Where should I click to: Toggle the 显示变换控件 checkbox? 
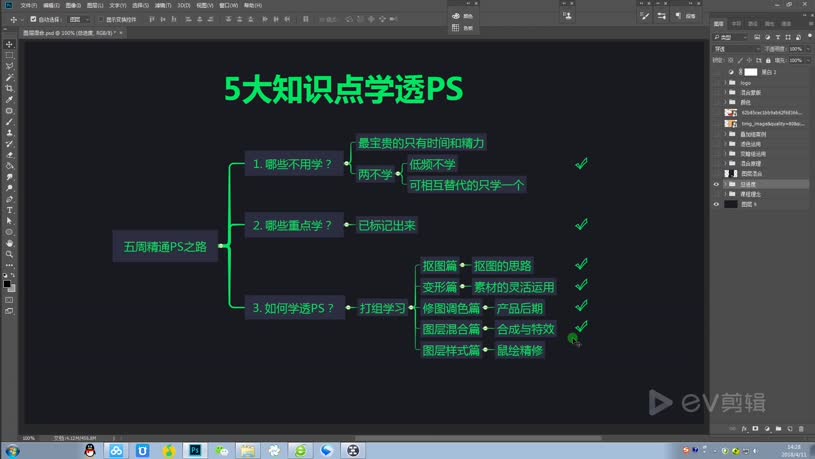[100, 19]
